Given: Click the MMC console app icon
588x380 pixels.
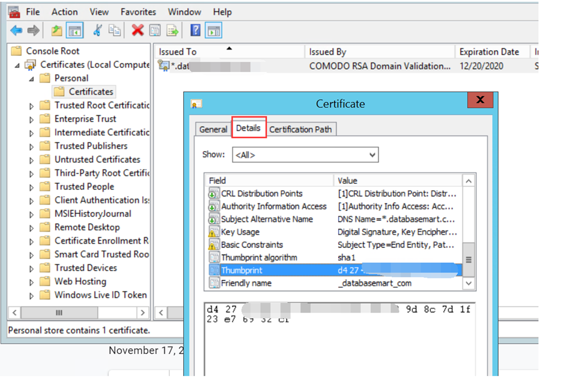Looking at the screenshot, I should coord(14,12).
